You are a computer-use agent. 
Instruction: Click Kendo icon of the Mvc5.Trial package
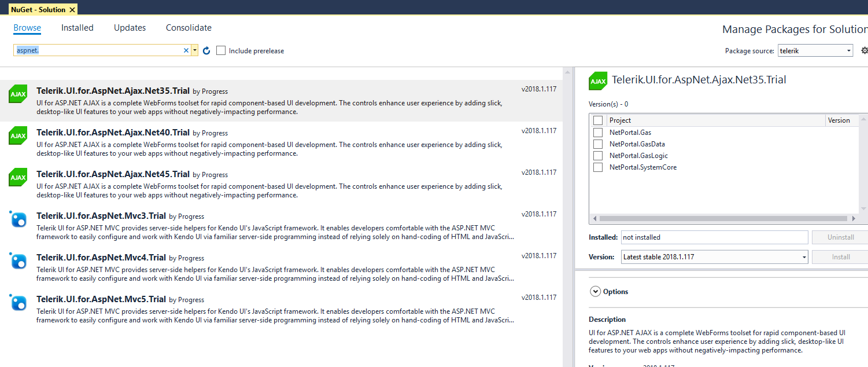click(x=18, y=303)
